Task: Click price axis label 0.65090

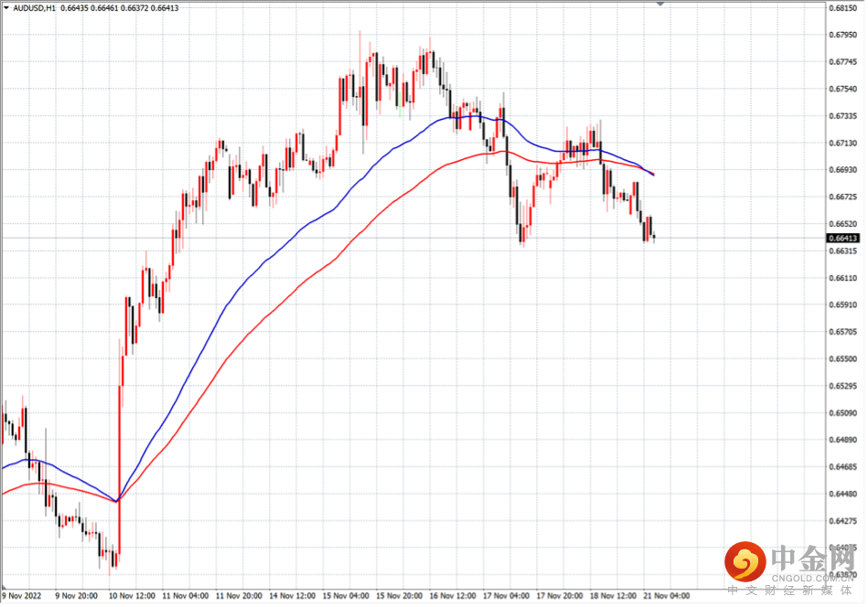Action: (842, 413)
